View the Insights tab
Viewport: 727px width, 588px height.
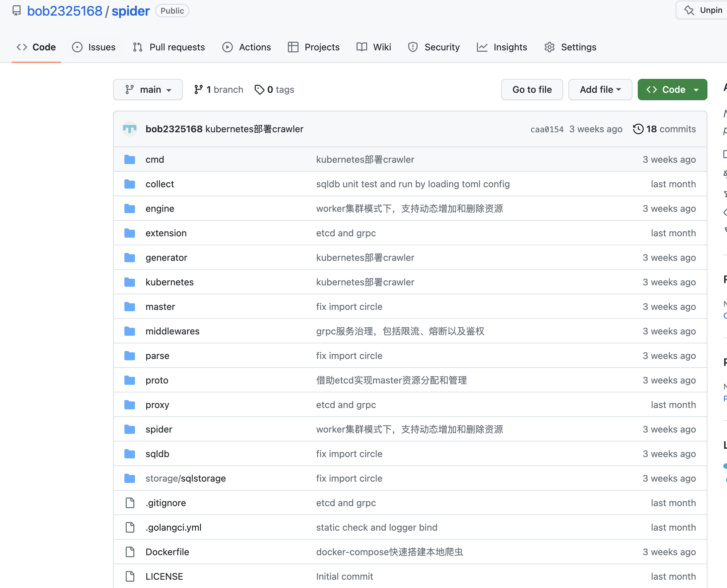click(x=502, y=47)
